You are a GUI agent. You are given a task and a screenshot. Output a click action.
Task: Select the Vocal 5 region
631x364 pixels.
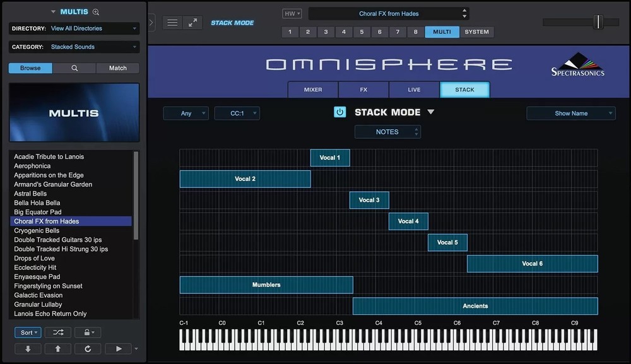pyautogui.click(x=447, y=242)
